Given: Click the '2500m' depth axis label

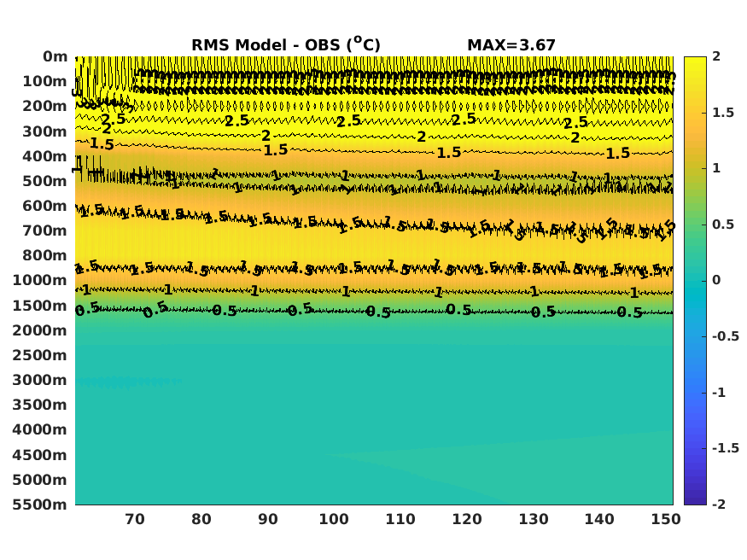Looking at the screenshot, I should click(40, 355).
